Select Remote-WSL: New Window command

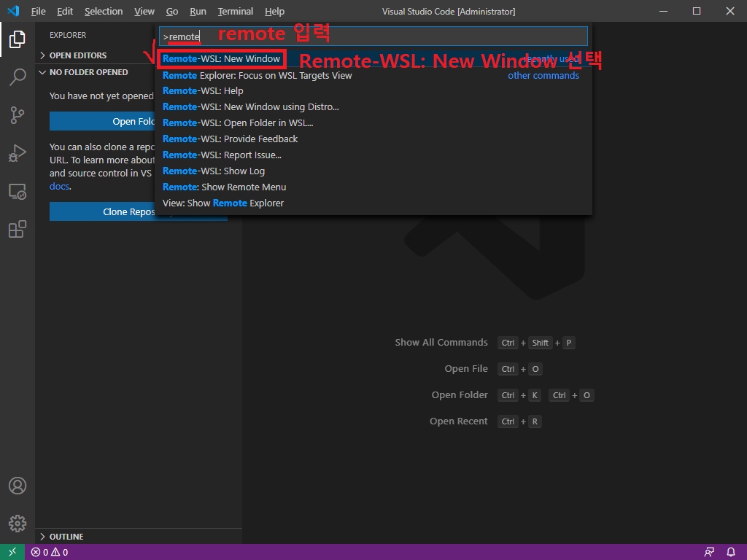(221, 59)
